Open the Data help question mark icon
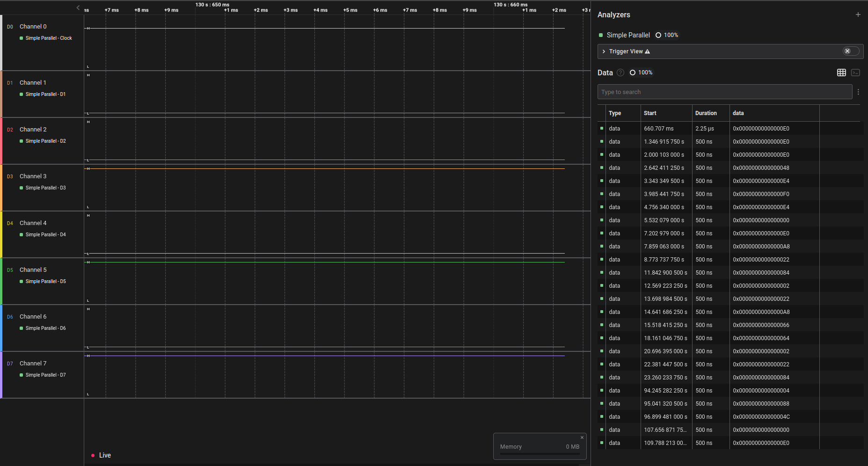 [x=620, y=73]
